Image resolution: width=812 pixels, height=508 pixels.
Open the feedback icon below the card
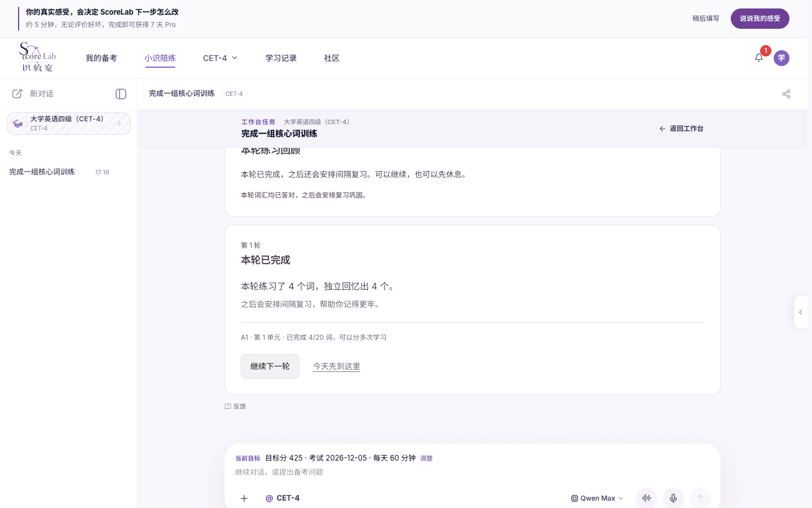[228, 406]
